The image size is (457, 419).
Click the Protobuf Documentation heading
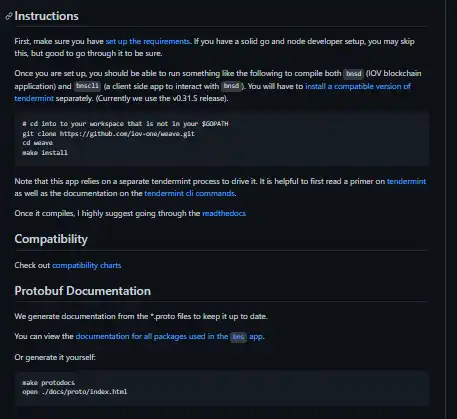coord(83,291)
